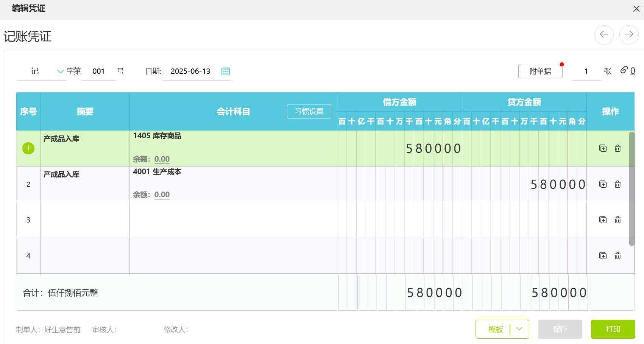This screenshot has width=644, height=344.
Task: Open 习惯设置 settings in the 会计科目 header
Action: (309, 111)
